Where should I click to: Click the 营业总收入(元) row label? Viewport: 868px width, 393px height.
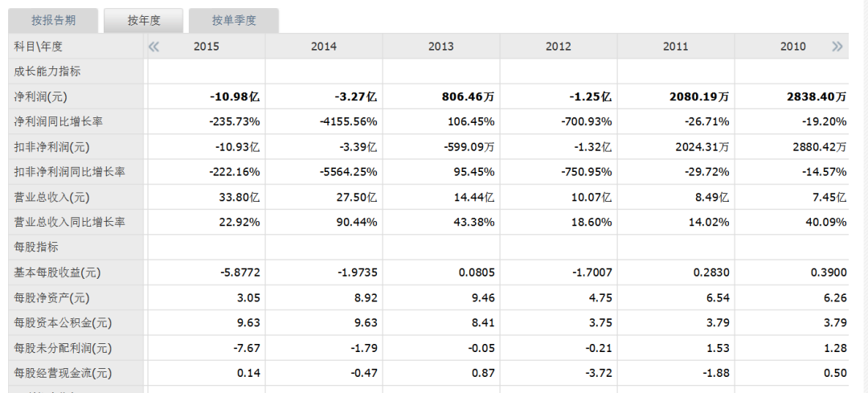pos(50,197)
